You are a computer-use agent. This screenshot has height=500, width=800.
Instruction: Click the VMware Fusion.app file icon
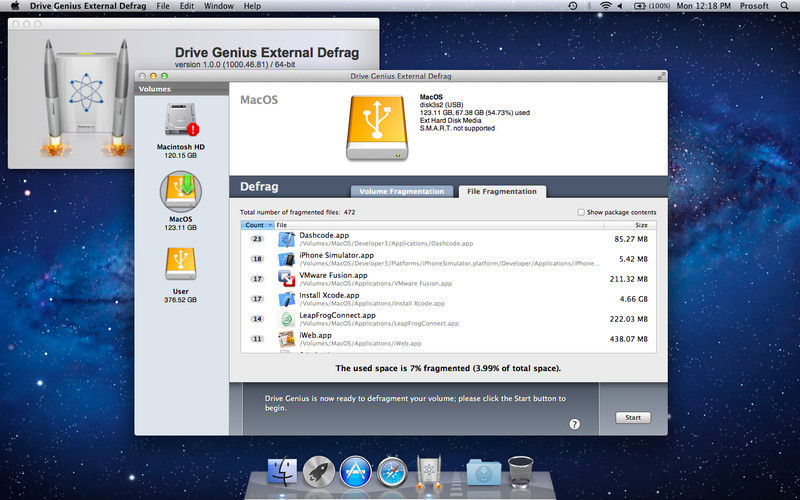click(x=287, y=279)
